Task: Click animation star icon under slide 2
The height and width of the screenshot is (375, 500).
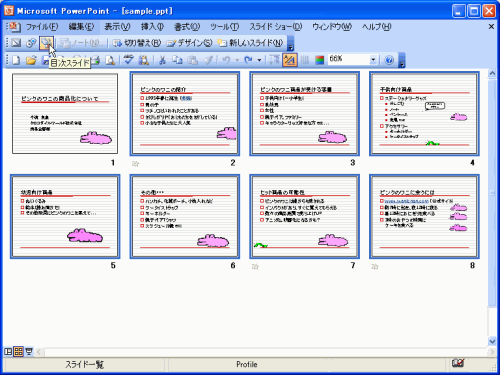Action: pos(135,163)
